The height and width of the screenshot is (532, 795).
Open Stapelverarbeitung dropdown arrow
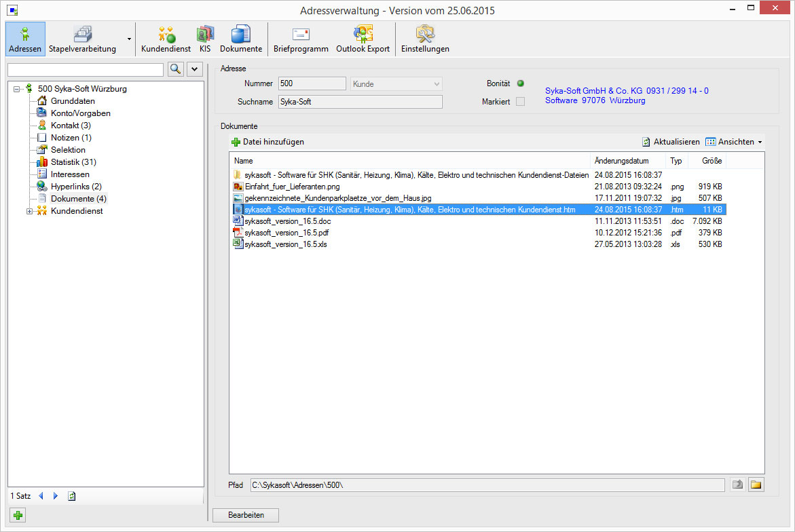point(129,39)
